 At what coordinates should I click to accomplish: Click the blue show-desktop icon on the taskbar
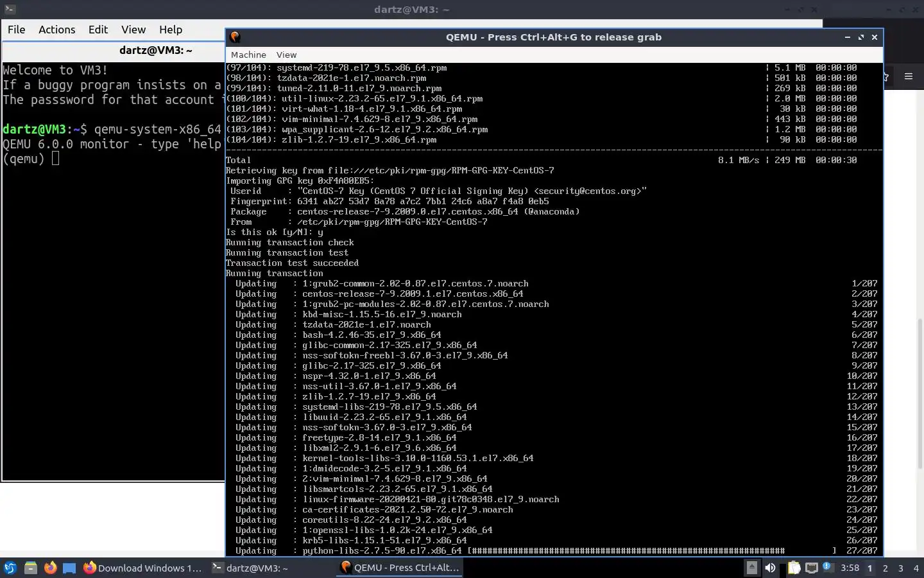[69, 568]
